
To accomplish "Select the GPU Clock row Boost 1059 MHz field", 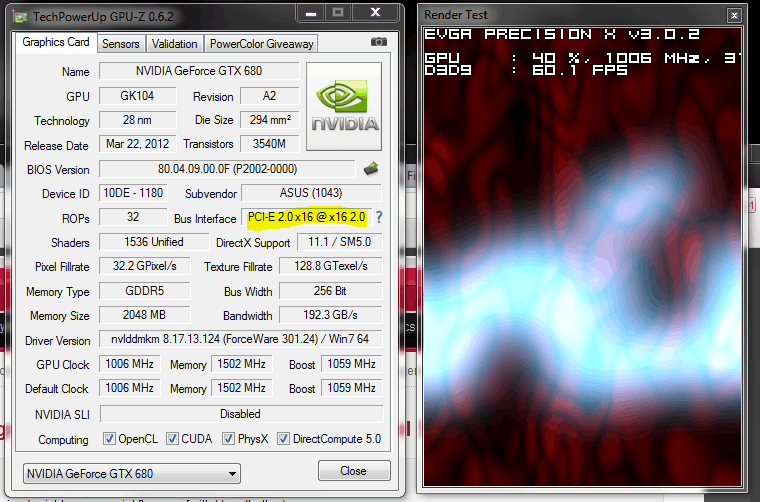I will (x=351, y=364).
